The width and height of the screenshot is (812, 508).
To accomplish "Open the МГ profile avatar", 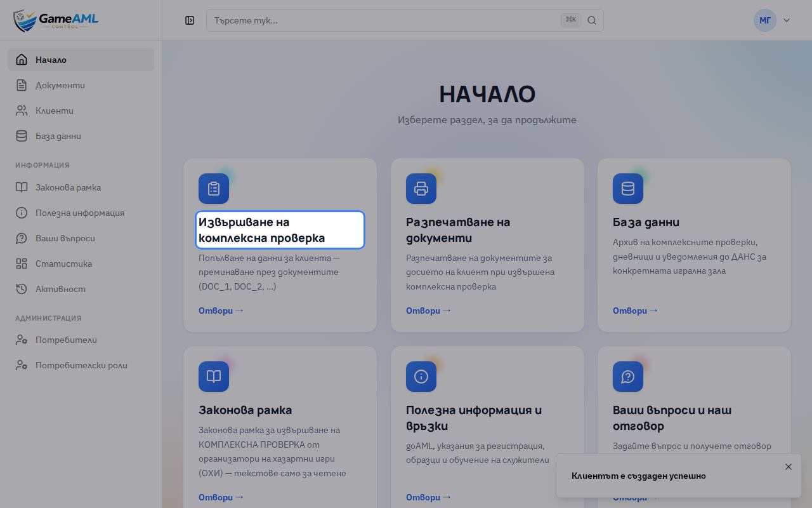I will click(x=765, y=20).
